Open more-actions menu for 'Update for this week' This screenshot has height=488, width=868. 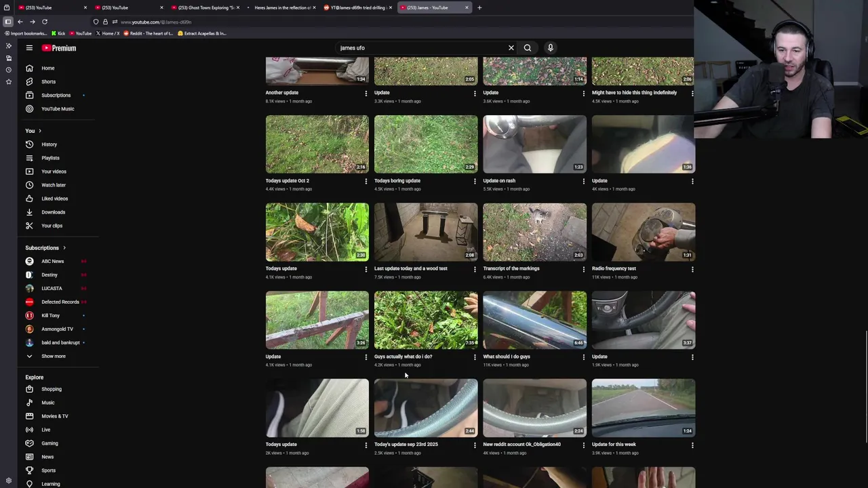[692, 445]
